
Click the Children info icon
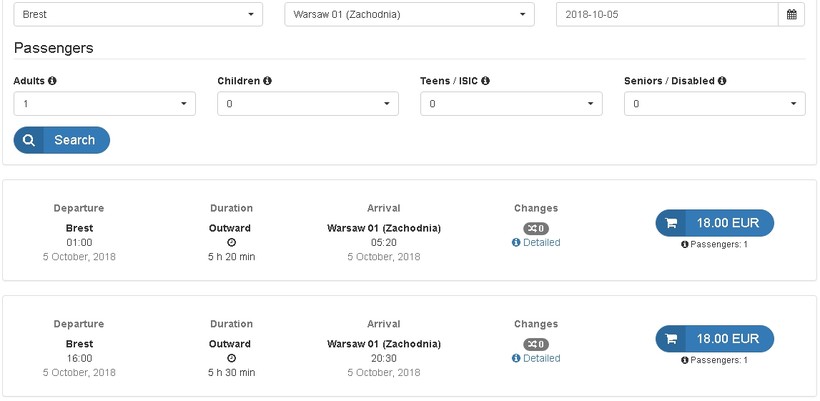[x=268, y=81]
